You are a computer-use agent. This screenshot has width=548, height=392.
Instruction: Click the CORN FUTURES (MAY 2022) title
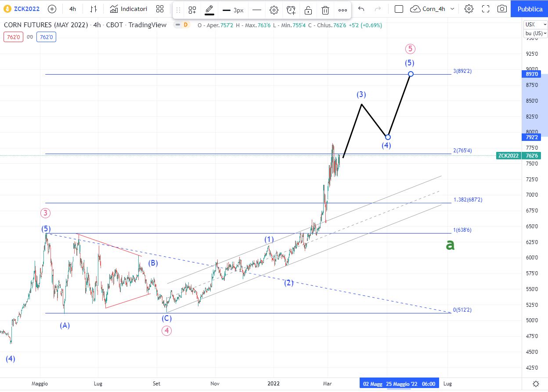coord(46,25)
